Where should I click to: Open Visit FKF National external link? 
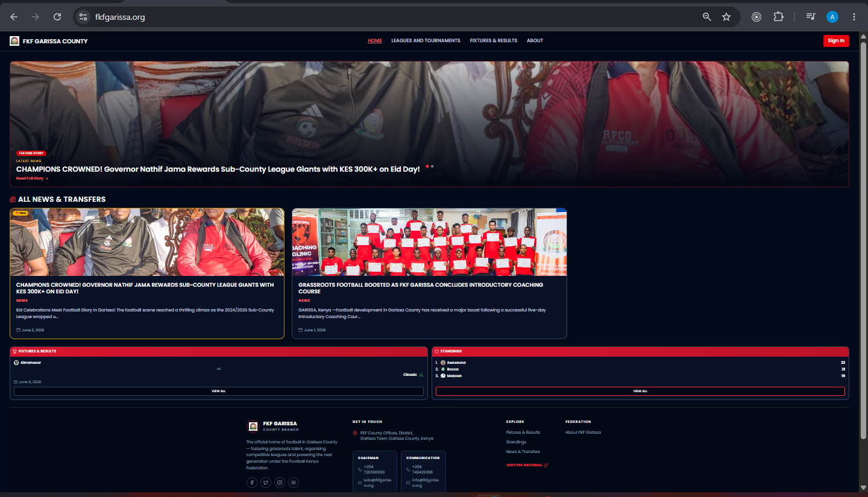527,465
